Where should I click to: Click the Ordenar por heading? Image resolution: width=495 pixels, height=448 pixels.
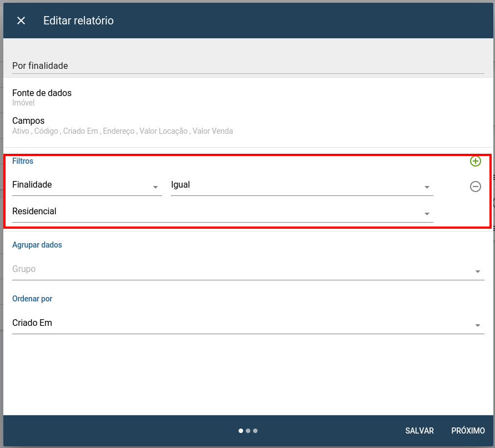click(32, 299)
